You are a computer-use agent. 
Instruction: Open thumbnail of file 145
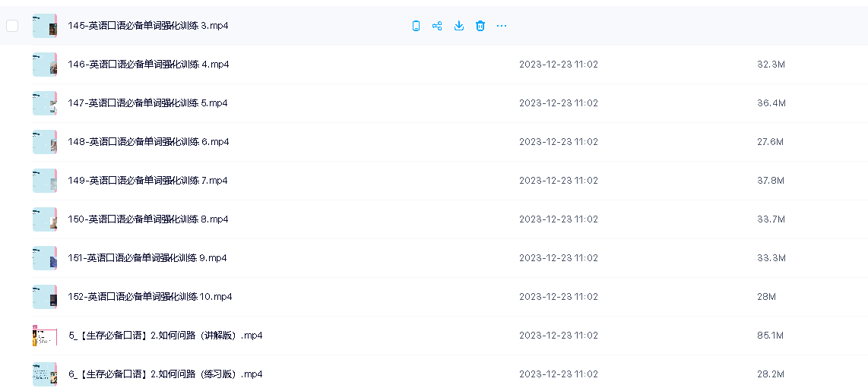(x=45, y=26)
